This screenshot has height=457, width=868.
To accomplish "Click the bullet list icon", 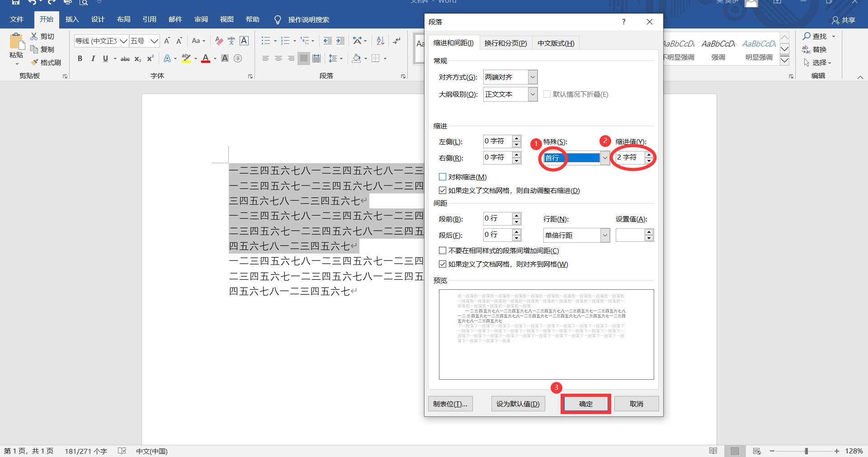I will [x=265, y=41].
